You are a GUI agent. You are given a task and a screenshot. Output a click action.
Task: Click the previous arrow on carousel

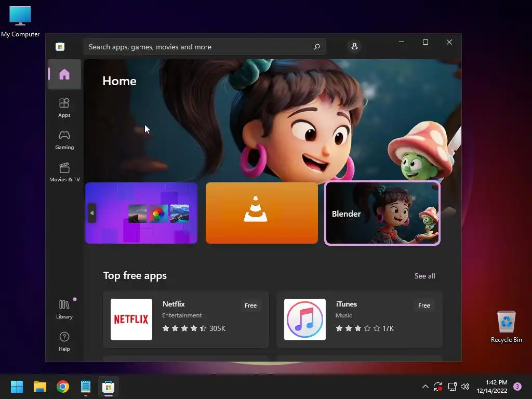[91, 213]
